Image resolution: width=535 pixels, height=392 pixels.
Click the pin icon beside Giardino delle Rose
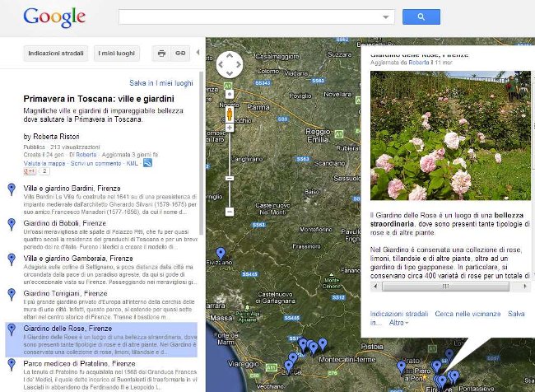coord(12,329)
